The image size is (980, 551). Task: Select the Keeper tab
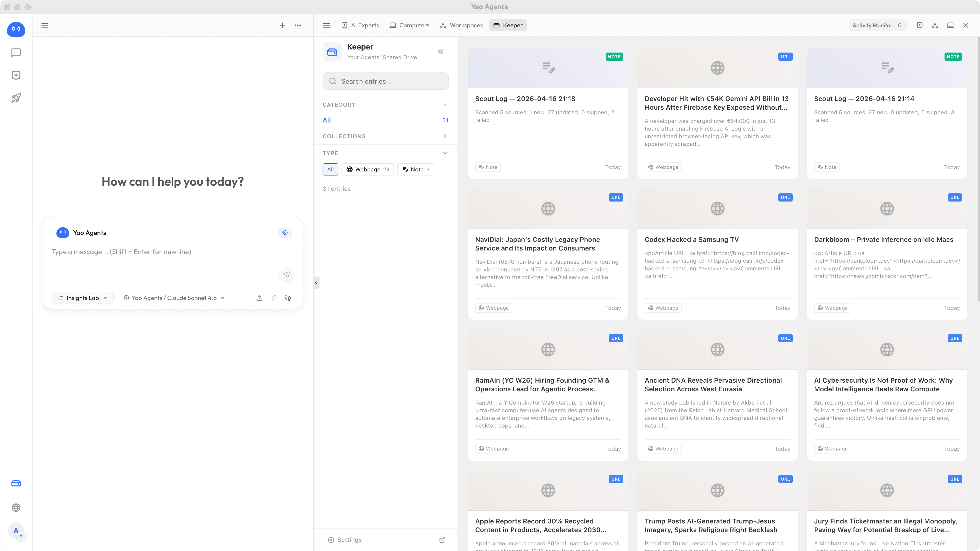coord(508,25)
